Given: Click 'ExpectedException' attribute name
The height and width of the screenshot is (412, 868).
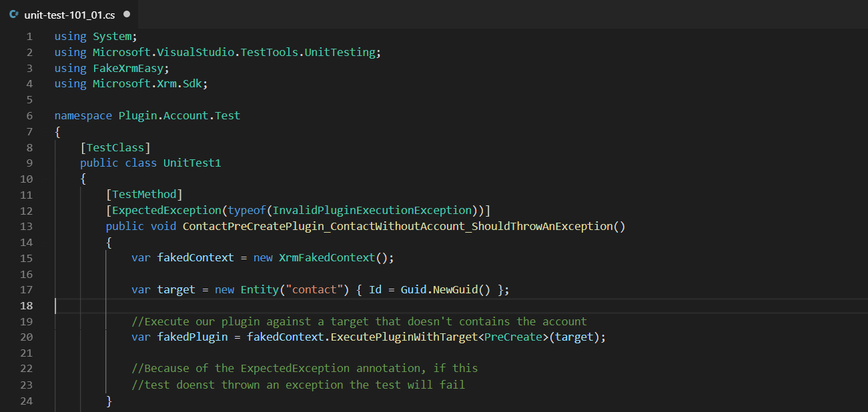Looking at the screenshot, I should (167, 211).
